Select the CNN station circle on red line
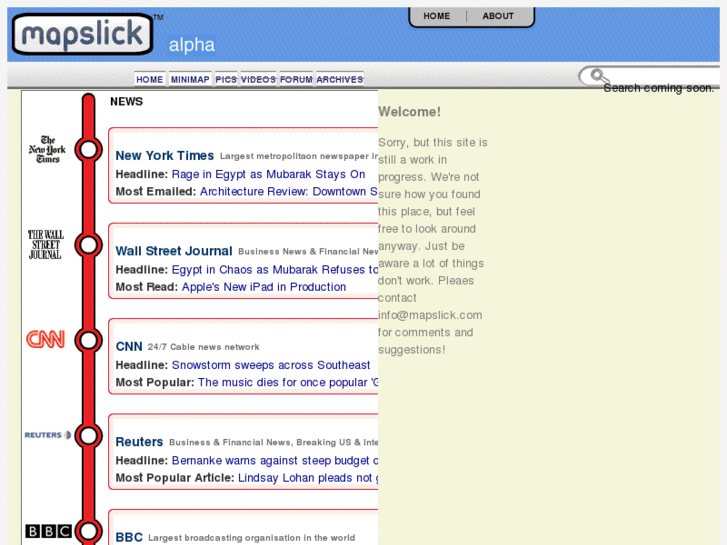 pyautogui.click(x=89, y=340)
